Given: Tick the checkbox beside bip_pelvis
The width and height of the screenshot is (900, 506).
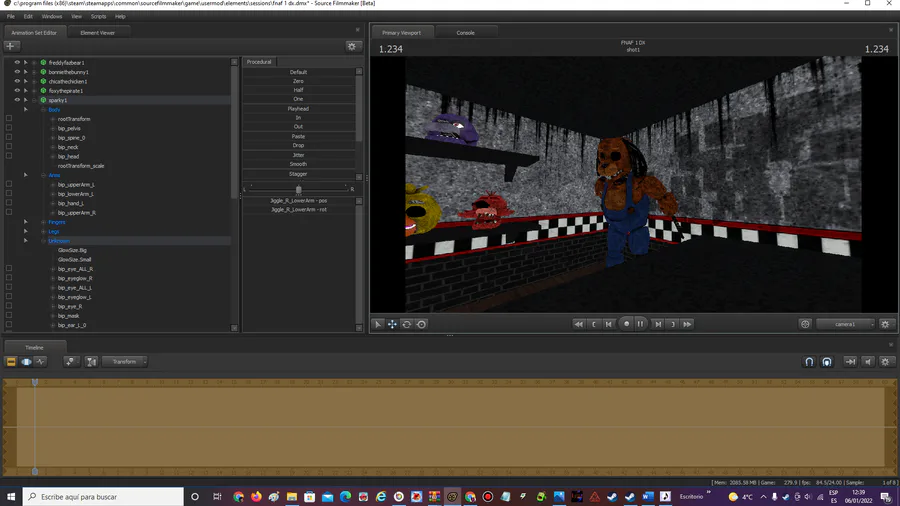Looking at the screenshot, I should pyautogui.click(x=9, y=128).
